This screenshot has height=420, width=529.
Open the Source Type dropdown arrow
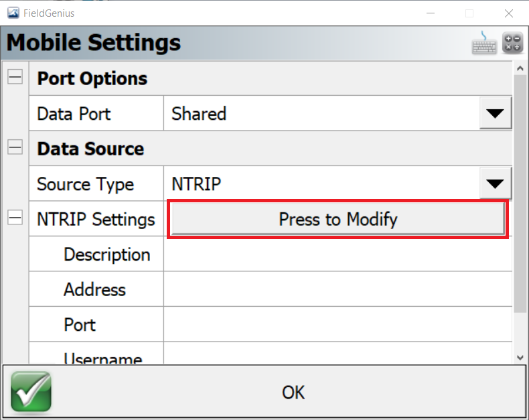point(496,184)
